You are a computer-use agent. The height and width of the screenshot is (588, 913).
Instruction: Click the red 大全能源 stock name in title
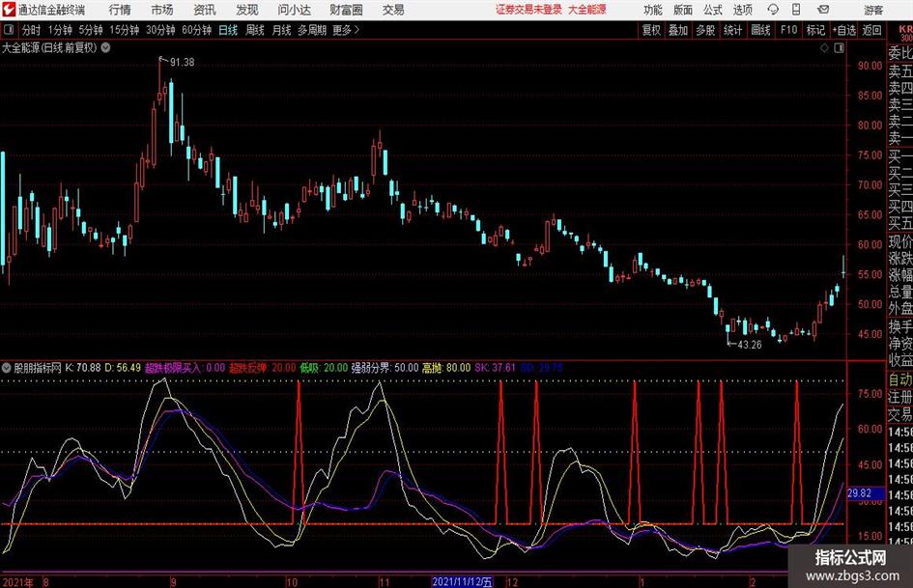tap(587, 10)
